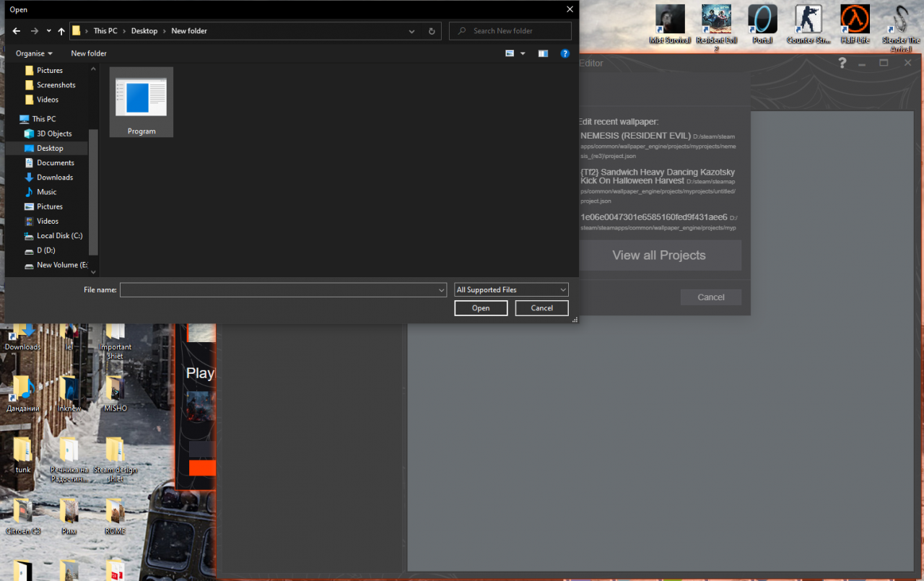Click the Back arrow in Open dialog
The height and width of the screenshot is (581, 924).
click(x=16, y=31)
